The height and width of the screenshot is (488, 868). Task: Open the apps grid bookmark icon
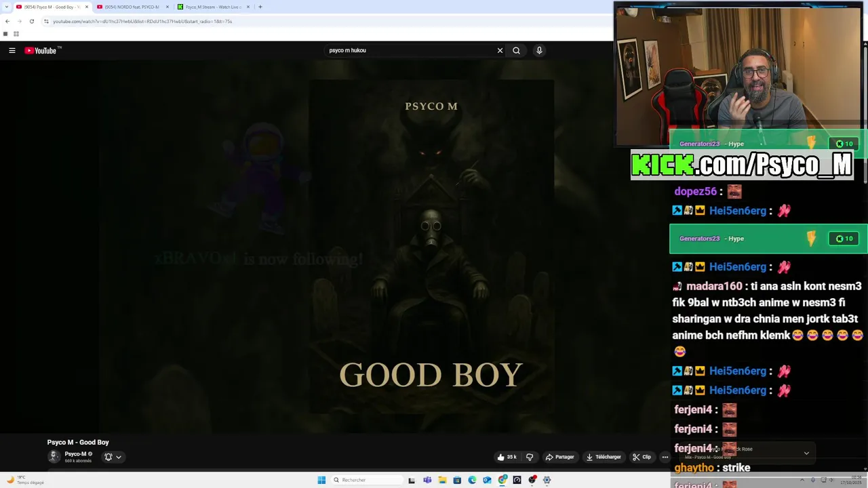click(16, 34)
